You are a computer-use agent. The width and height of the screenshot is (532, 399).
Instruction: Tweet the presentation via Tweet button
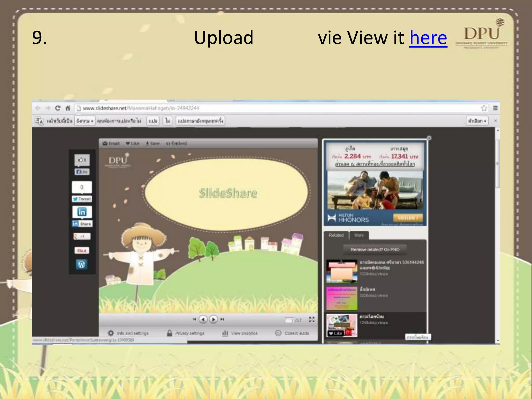(82, 199)
